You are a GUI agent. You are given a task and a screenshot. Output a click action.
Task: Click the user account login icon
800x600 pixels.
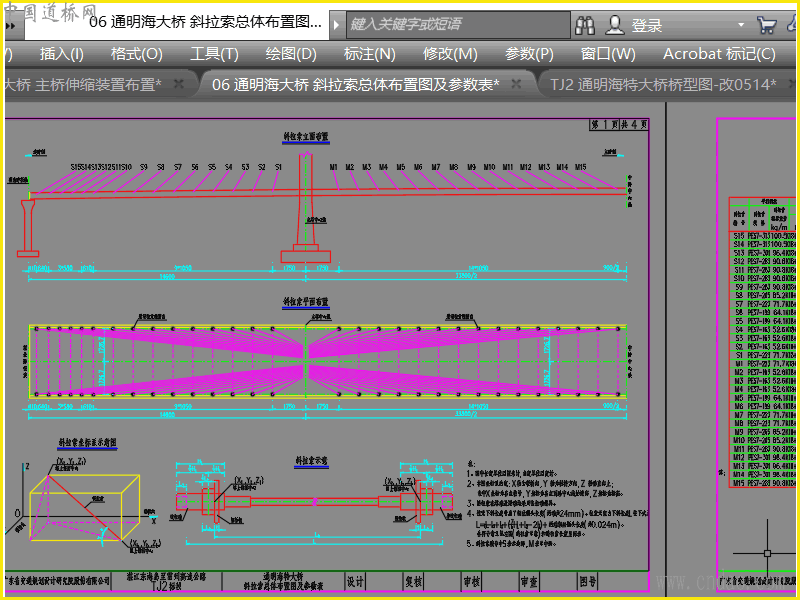[615, 24]
